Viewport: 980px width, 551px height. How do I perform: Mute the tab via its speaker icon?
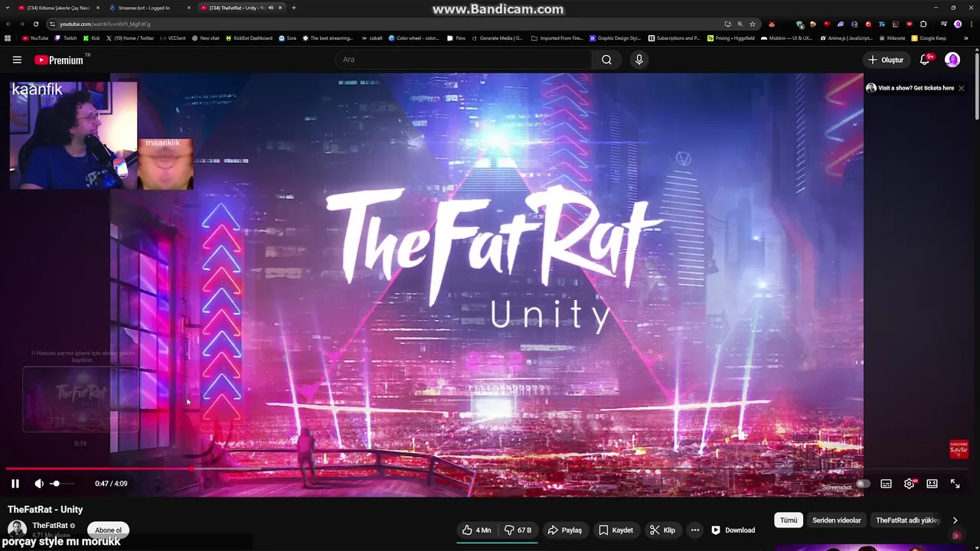click(271, 8)
